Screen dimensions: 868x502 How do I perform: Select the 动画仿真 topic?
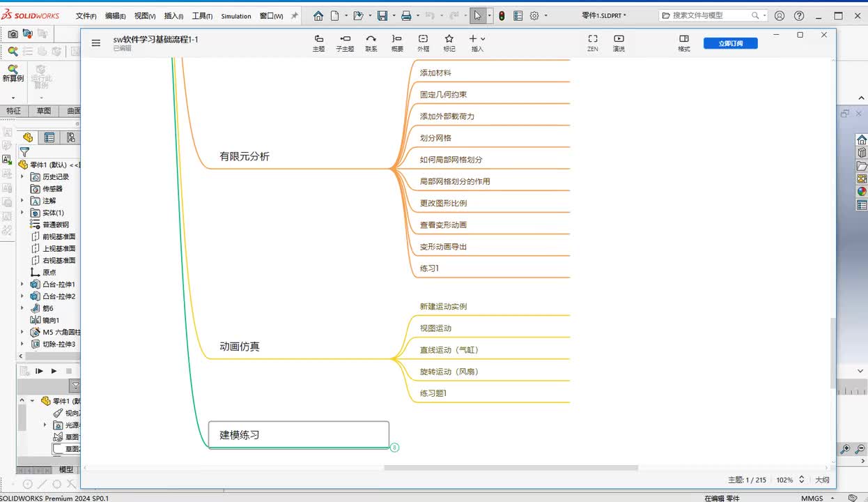pos(240,347)
